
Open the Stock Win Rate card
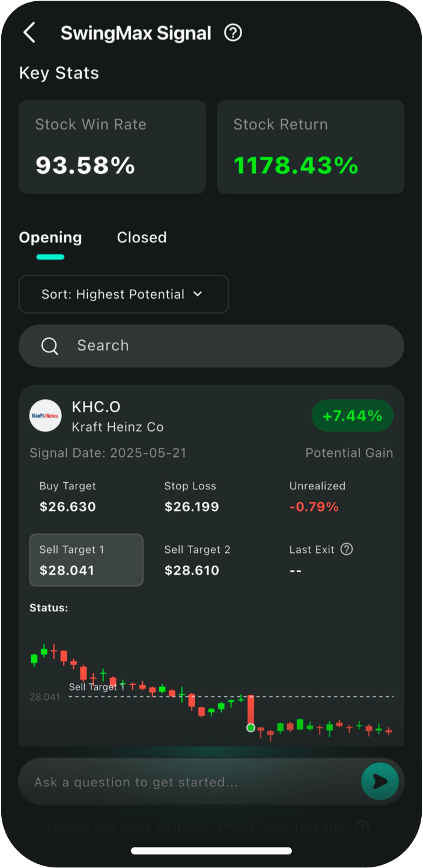point(112,147)
